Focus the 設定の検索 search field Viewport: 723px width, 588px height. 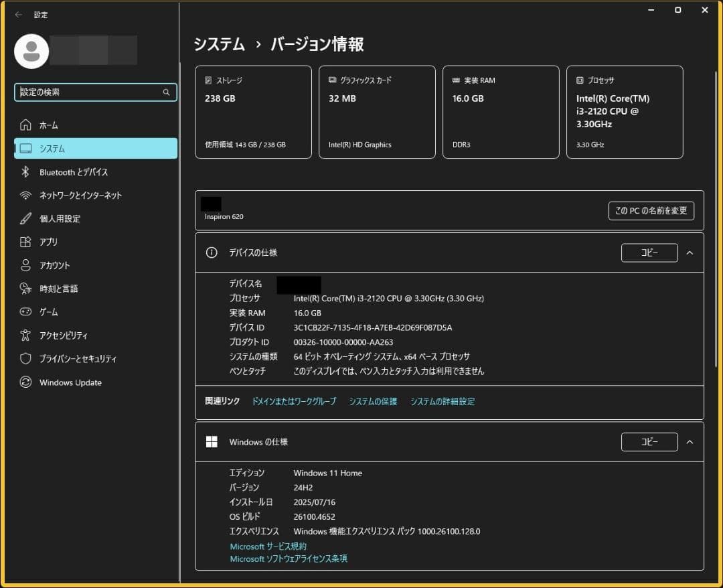click(x=96, y=92)
